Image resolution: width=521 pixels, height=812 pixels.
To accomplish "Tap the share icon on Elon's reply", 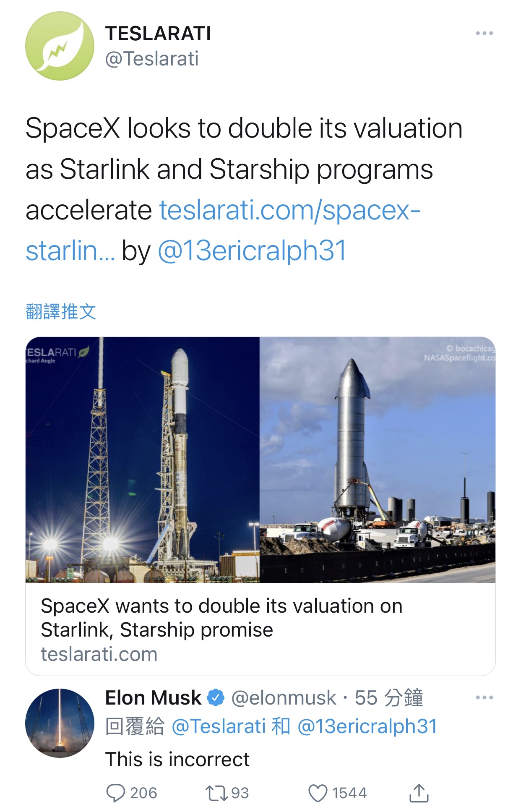I will [419, 793].
